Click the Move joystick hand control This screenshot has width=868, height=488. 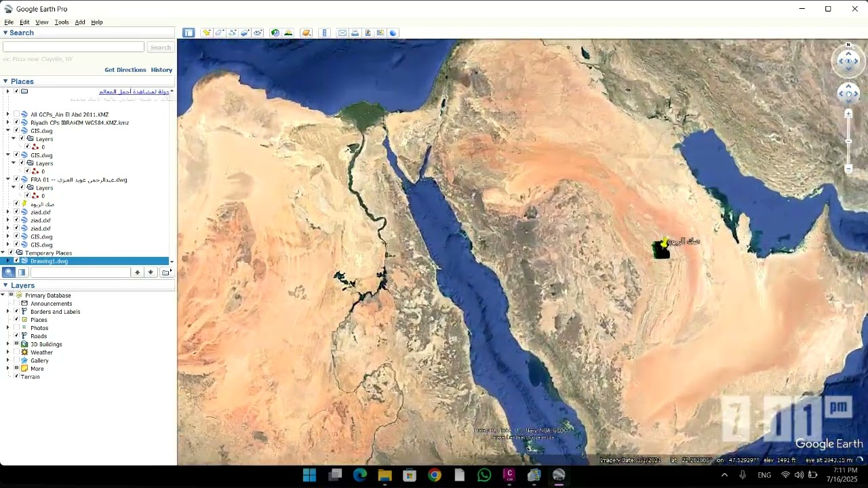848,94
